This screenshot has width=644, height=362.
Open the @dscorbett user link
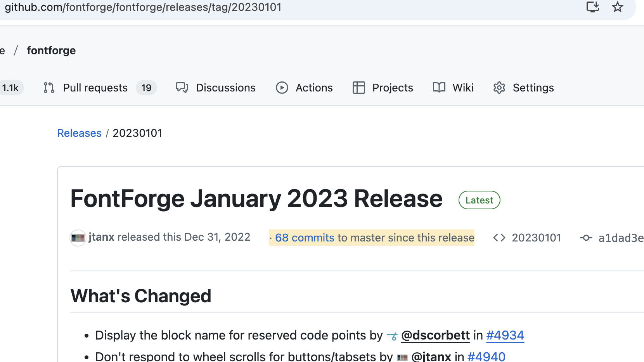pyautogui.click(x=435, y=335)
